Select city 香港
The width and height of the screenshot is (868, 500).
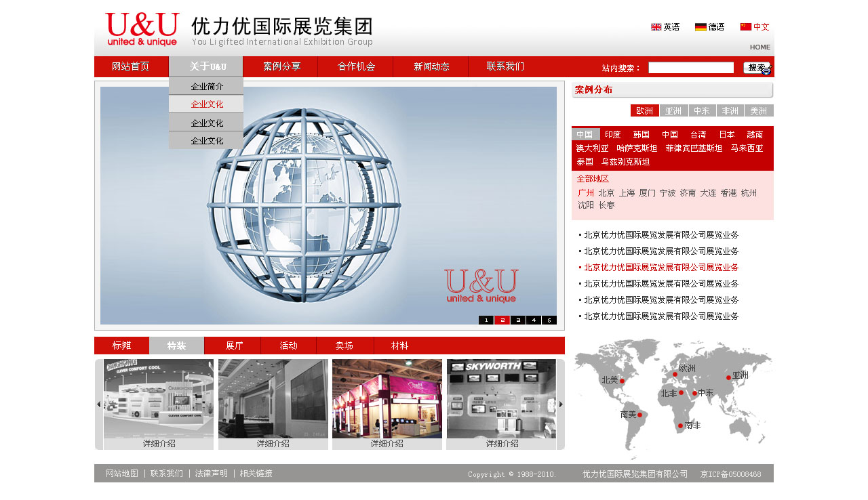728,193
